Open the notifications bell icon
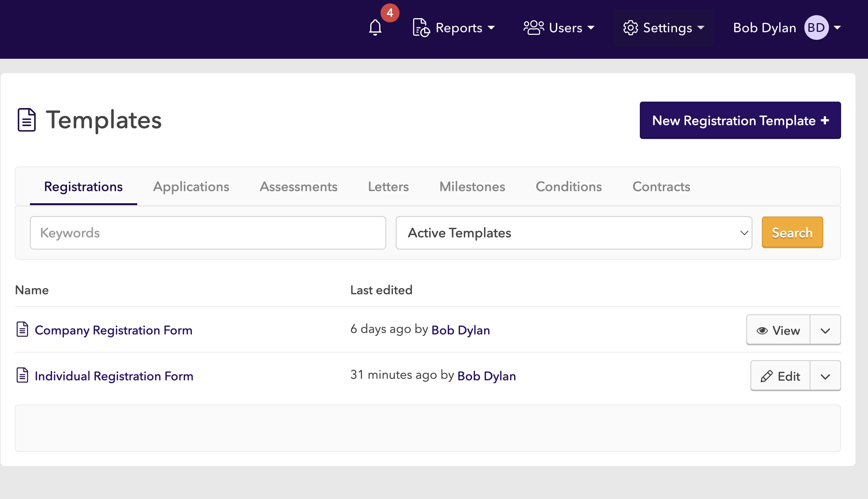Viewport: 868px width, 499px height. click(x=375, y=28)
